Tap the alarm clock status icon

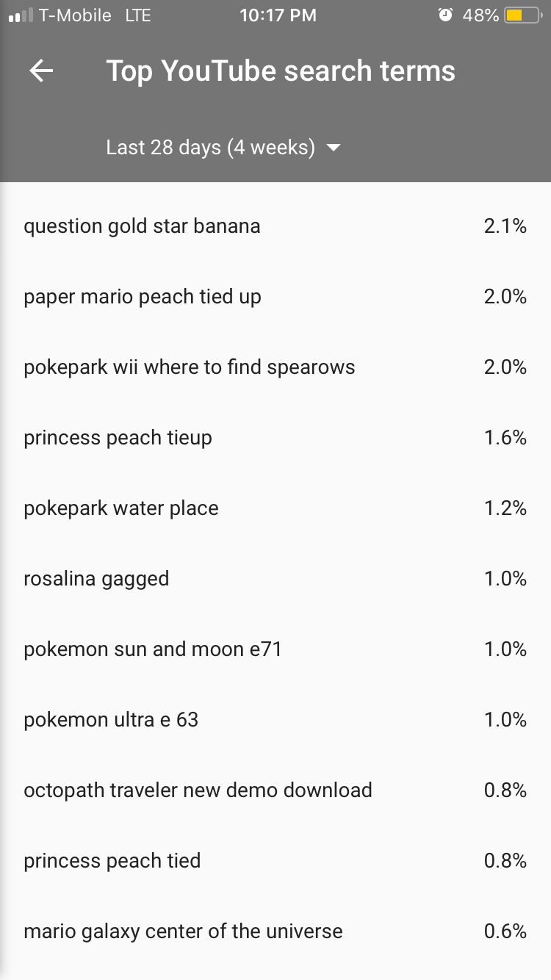(x=445, y=15)
